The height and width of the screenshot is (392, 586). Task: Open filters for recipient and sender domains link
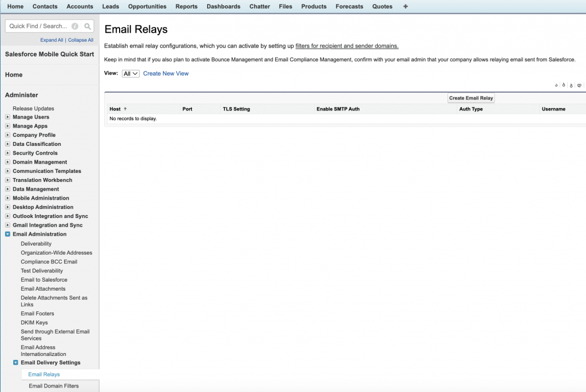[347, 46]
